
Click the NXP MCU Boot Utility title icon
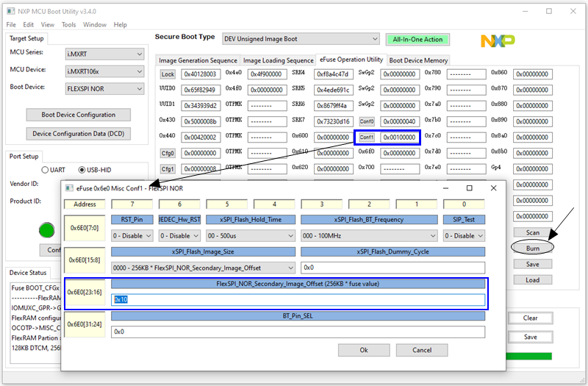pyautogui.click(x=11, y=11)
